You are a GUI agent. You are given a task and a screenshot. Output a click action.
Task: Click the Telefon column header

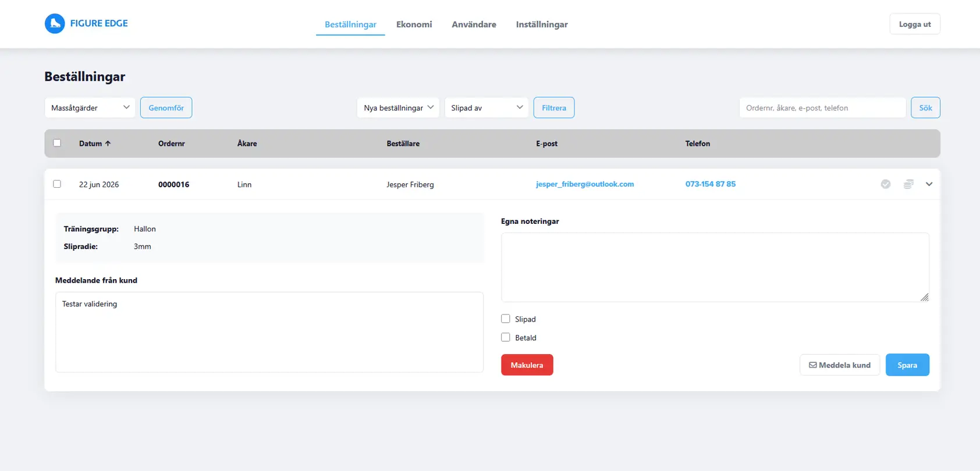[x=698, y=144]
